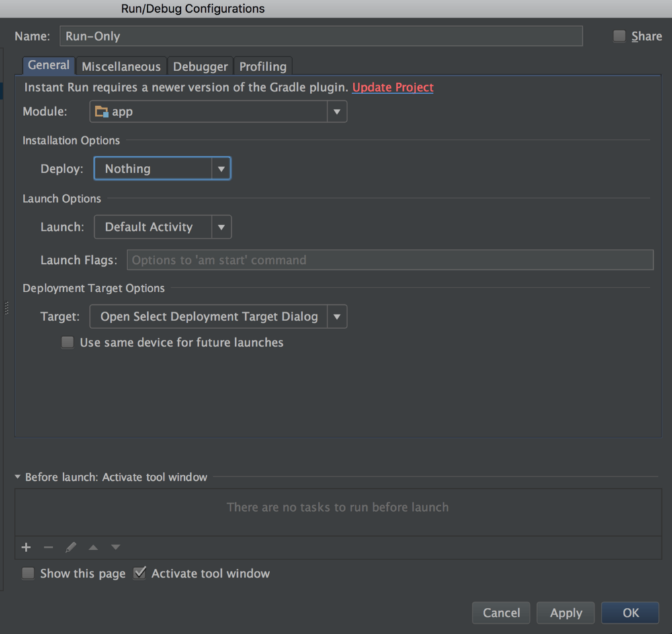Click the Update Project link

[392, 87]
